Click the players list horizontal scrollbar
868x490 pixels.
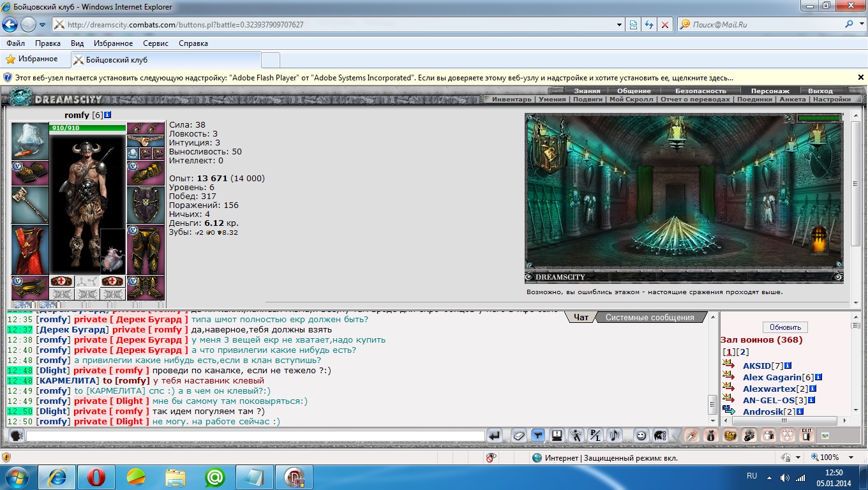click(x=785, y=420)
